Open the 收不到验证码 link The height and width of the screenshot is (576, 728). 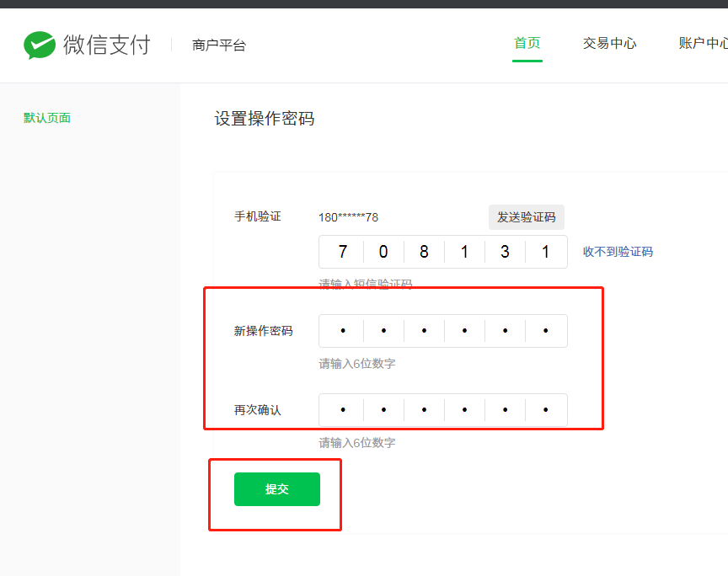(x=618, y=252)
